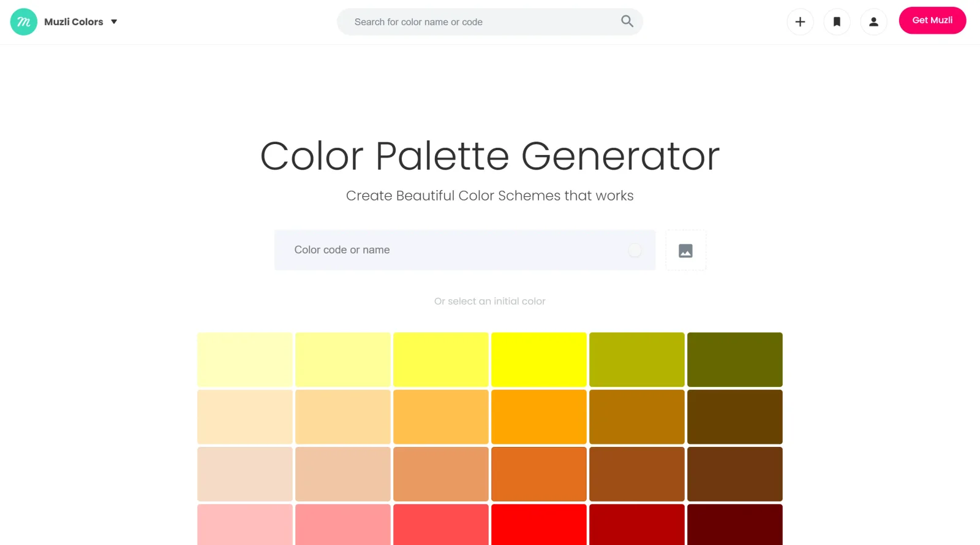Click the Muzli Colors menu label
This screenshot has height=545, width=980.
73,22
